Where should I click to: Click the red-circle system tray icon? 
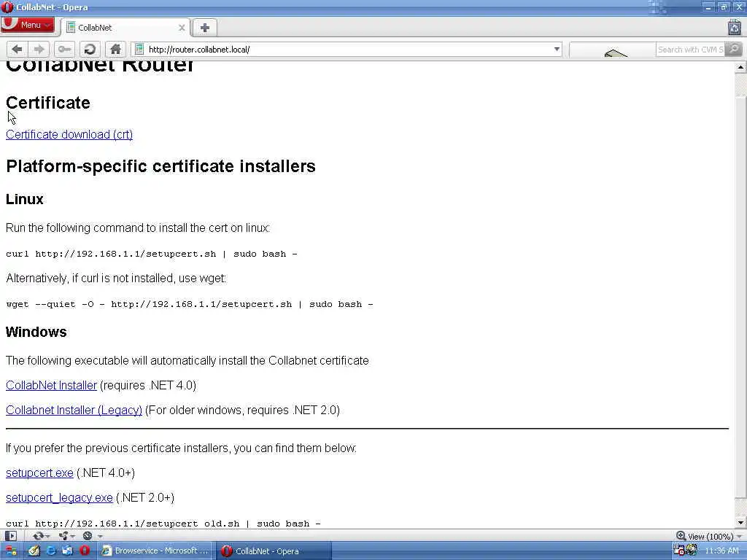(678, 550)
